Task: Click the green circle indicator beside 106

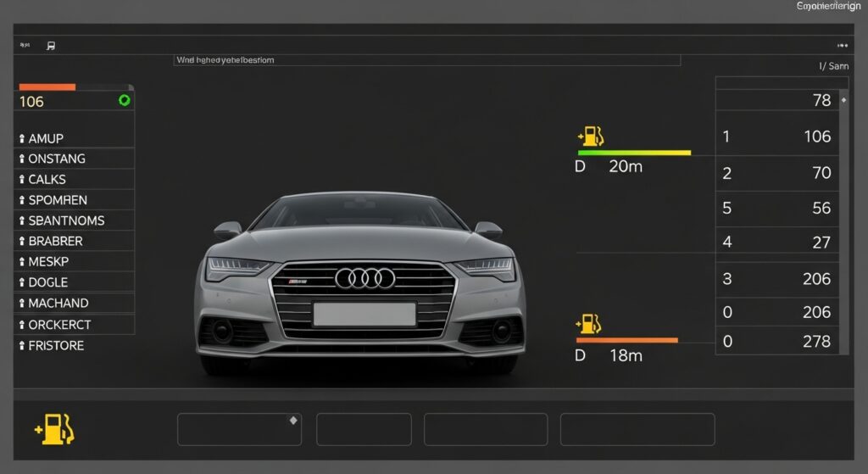Action: (125, 100)
